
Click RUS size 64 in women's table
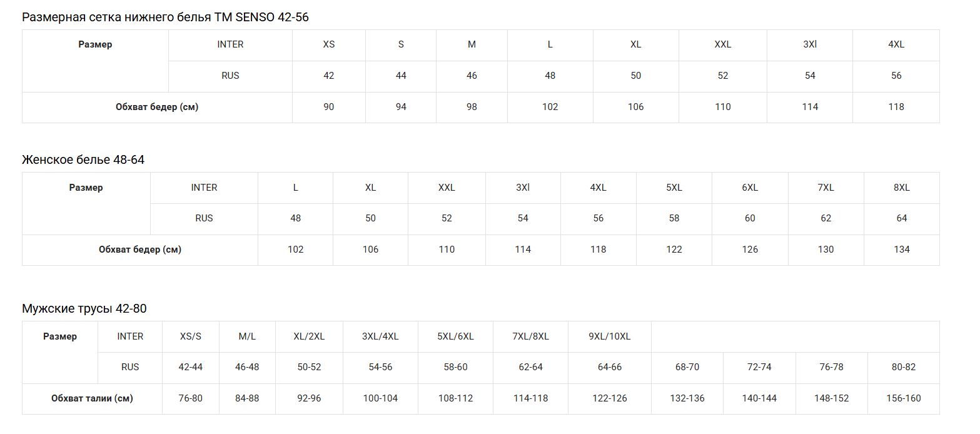(901, 218)
